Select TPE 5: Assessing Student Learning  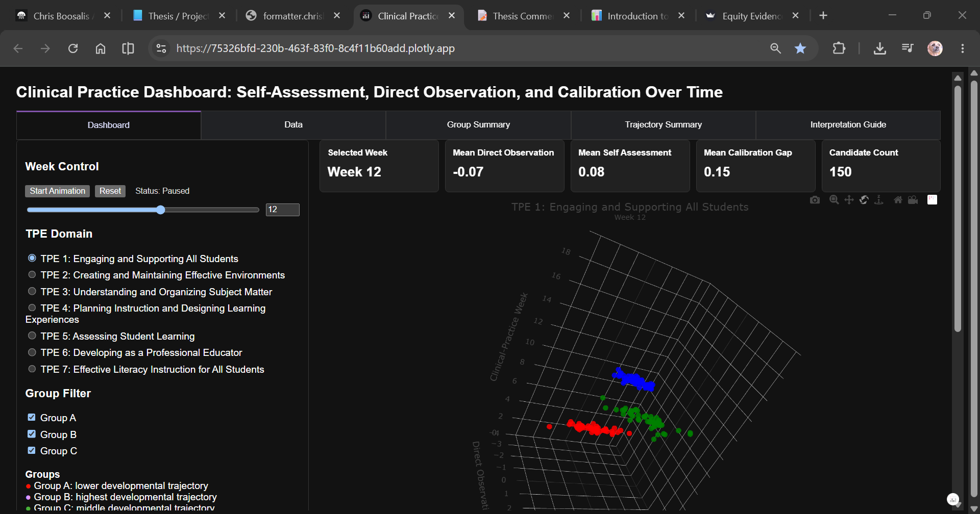[x=32, y=336]
